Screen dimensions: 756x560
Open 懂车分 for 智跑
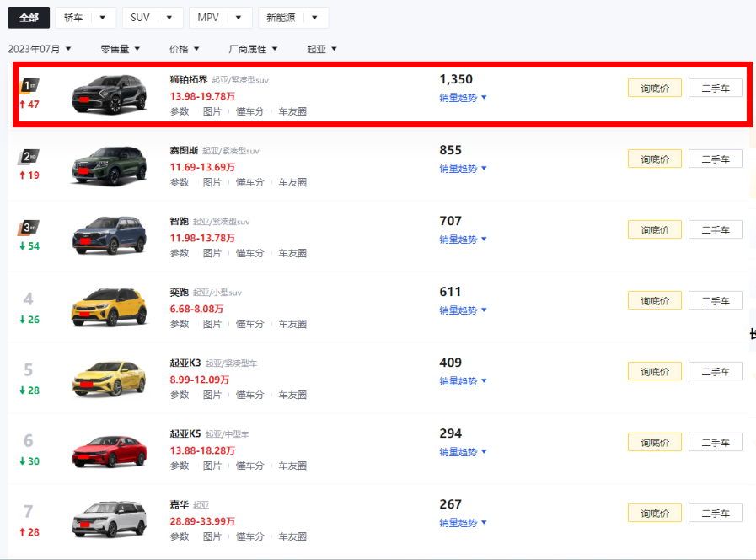(249, 254)
